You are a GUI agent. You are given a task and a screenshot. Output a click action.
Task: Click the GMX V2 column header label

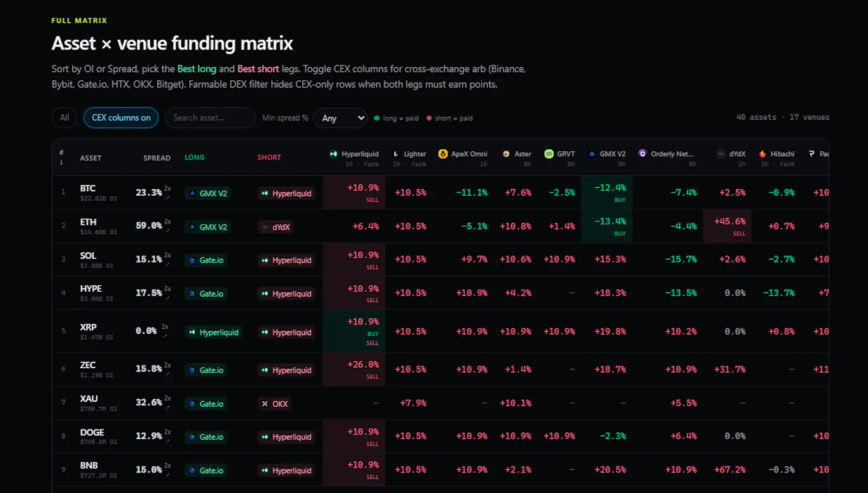click(612, 154)
